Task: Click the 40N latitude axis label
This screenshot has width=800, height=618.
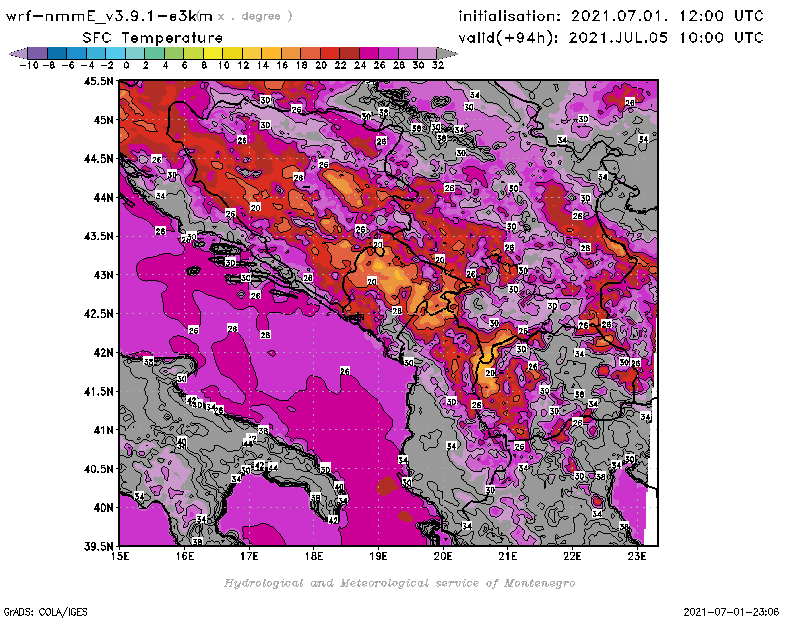Action: [104, 508]
